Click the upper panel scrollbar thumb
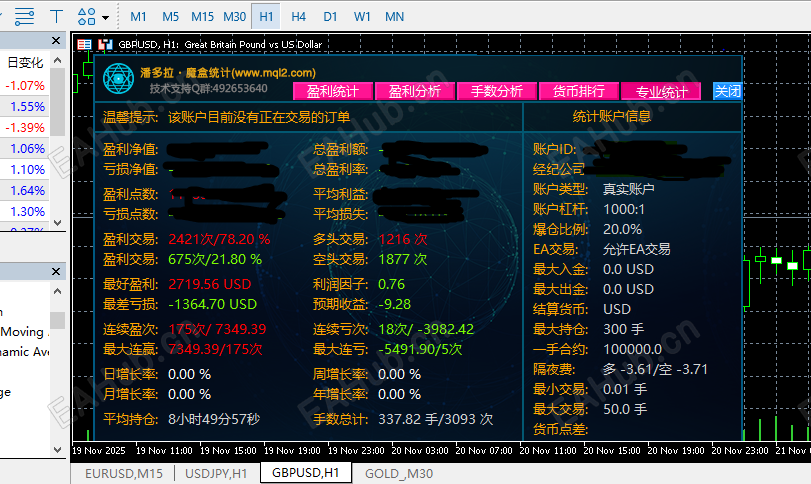This screenshot has width=811, height=484. coord(57,101)
